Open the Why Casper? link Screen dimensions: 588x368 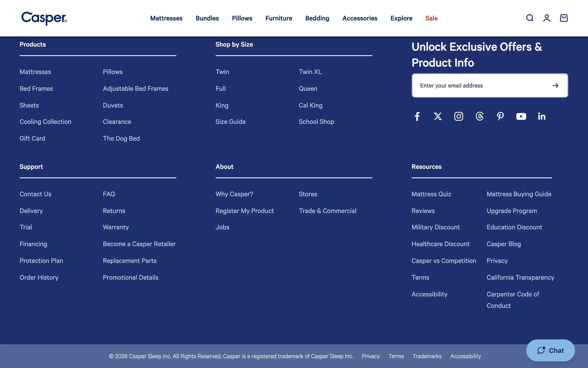(234, 194)
